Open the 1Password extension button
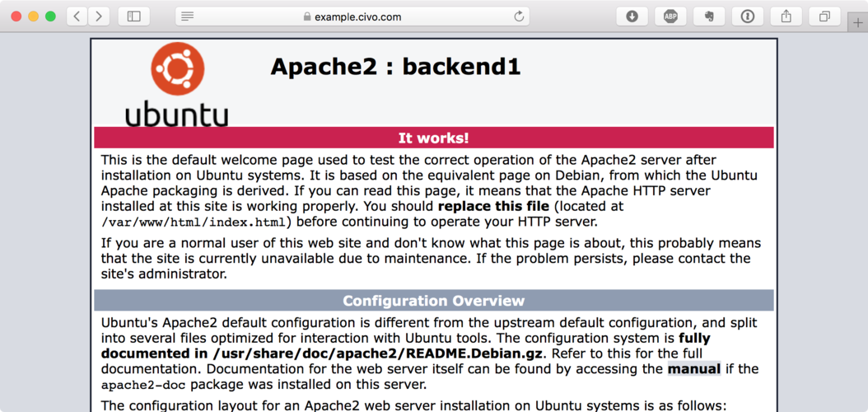This screenshot has width=868, height=412. pyautogui.click(x=747, y=16)
